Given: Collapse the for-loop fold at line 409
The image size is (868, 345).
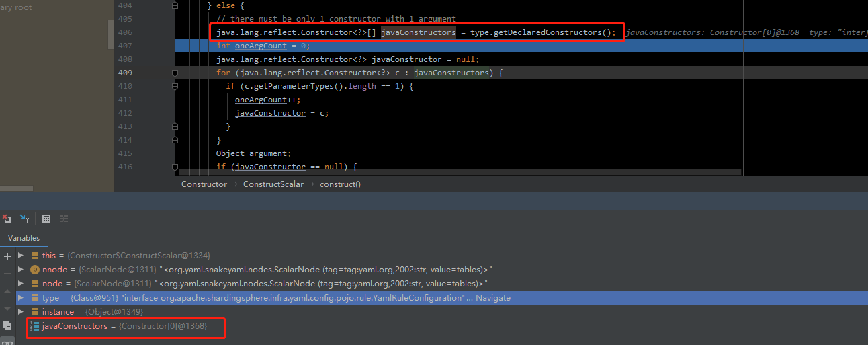Looking at the screenshot, I should 175,73.
